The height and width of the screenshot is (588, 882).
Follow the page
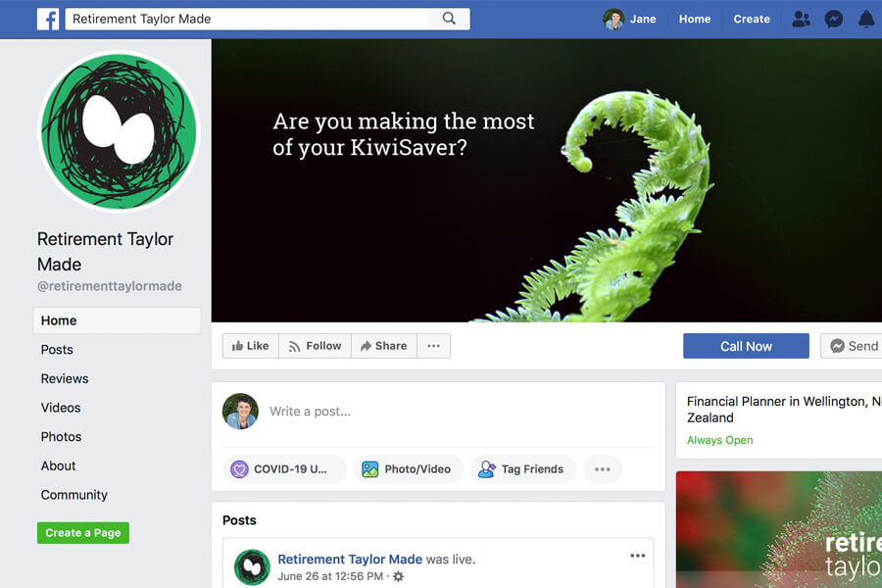(315, 346)
